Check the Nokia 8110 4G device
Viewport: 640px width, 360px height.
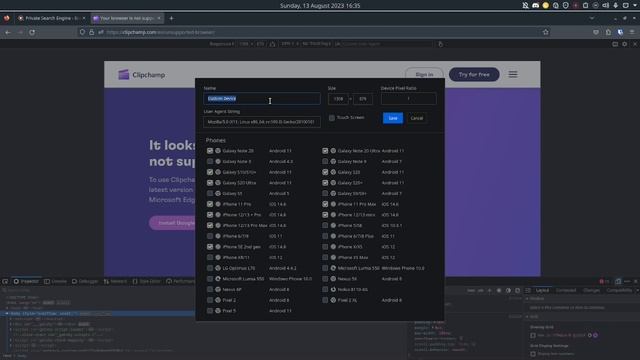(325, 289)
